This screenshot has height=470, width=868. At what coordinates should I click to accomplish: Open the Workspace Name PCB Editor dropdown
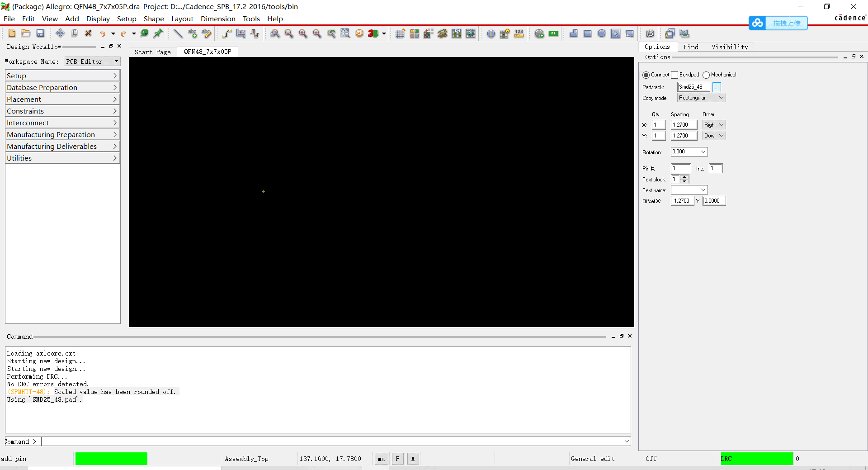[x=93, y=62]
